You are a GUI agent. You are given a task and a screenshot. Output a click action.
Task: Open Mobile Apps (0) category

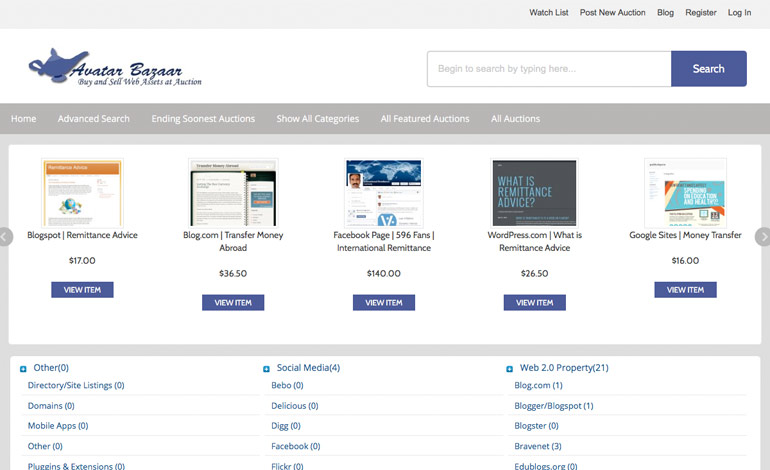[x=58, y=426]
